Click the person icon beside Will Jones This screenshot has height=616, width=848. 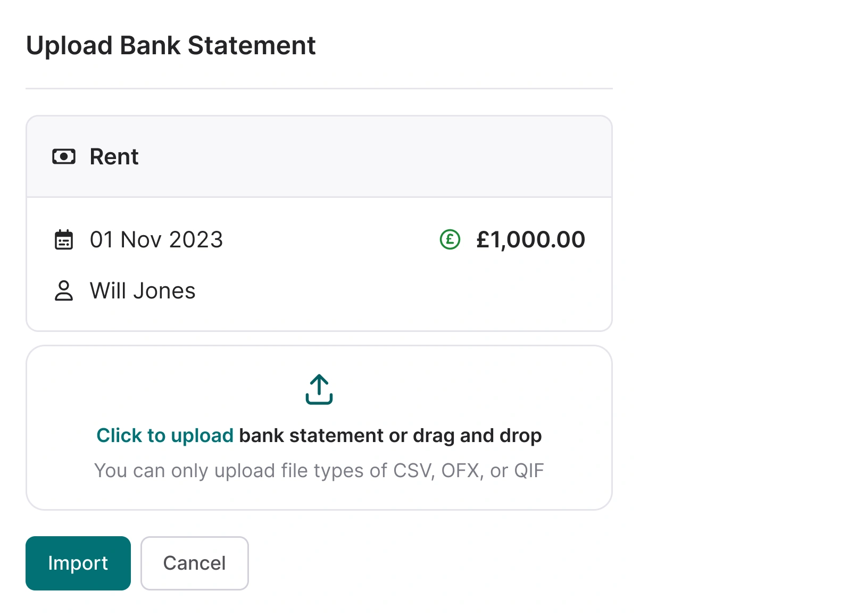[64, 290]
